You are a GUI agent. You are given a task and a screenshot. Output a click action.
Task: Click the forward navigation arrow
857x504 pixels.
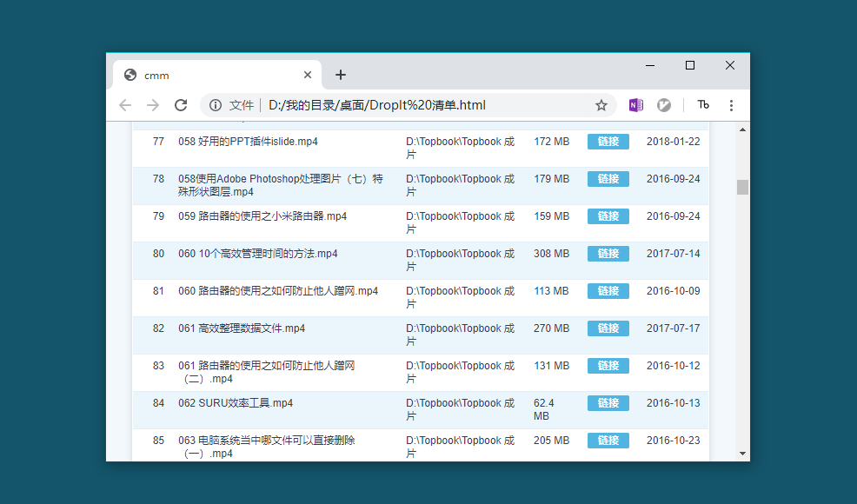[153, 104]
